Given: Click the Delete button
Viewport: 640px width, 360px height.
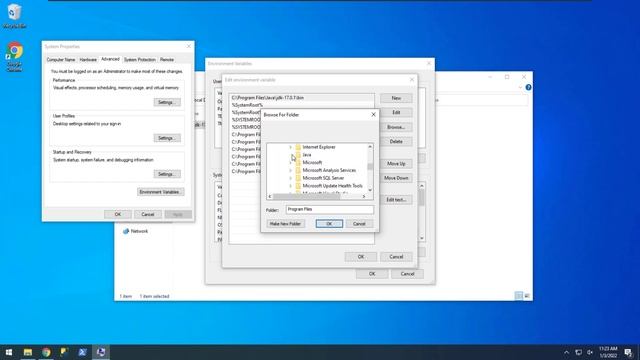Looking at the screenshot, I should 396,141.
